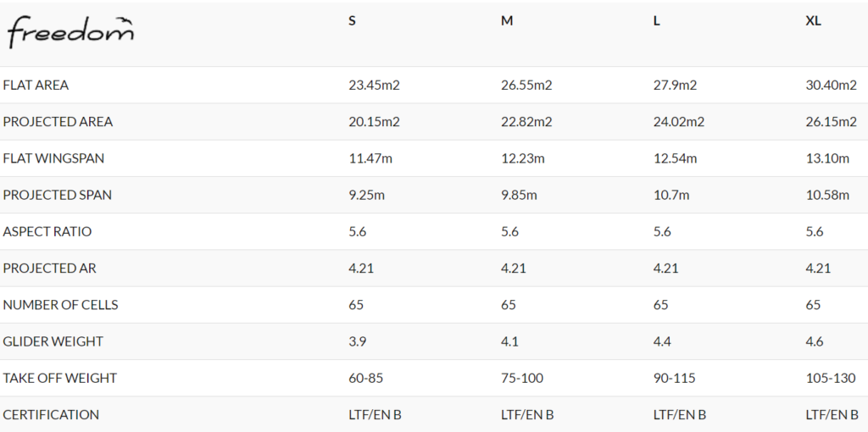Image resolution: width=868 pixels, height=432 pixels.
Task: Select the S size column header
Action: tap(352, 21)
